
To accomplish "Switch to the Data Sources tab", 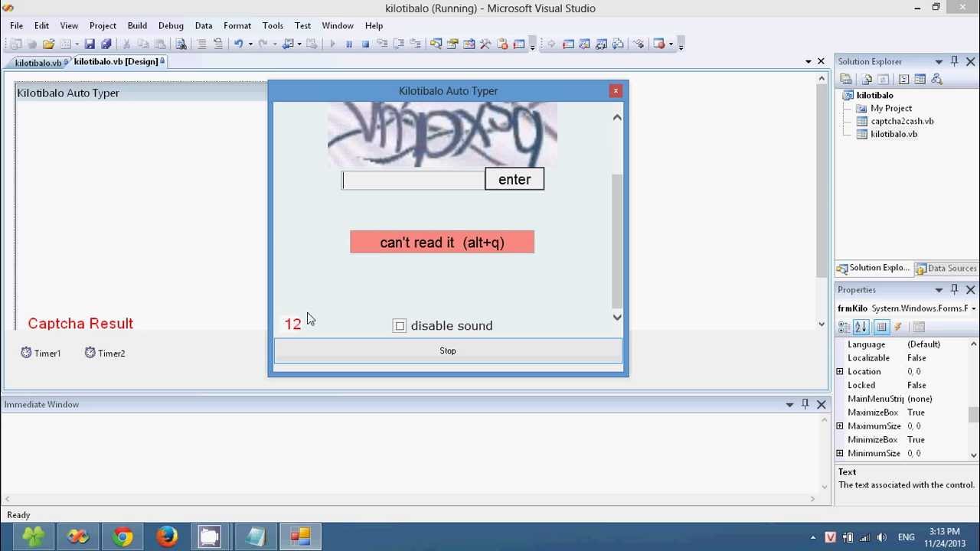I will pos(946,268).
